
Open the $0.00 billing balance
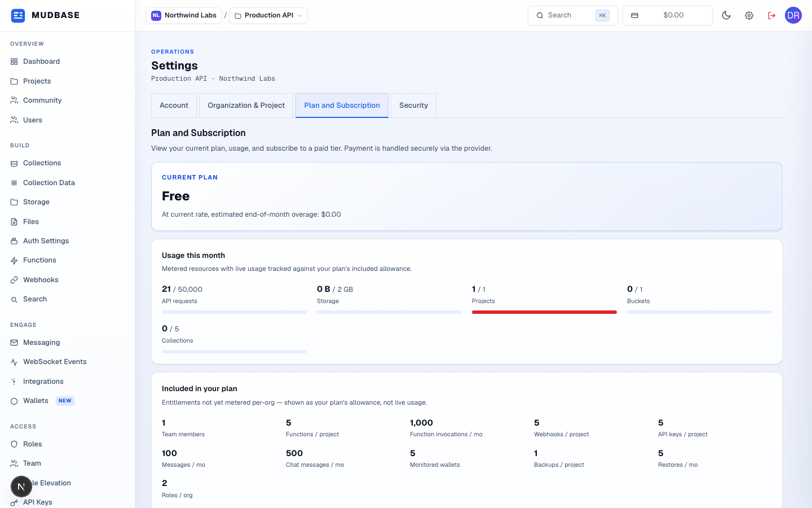pyautogui.click(x=668, y=15)
